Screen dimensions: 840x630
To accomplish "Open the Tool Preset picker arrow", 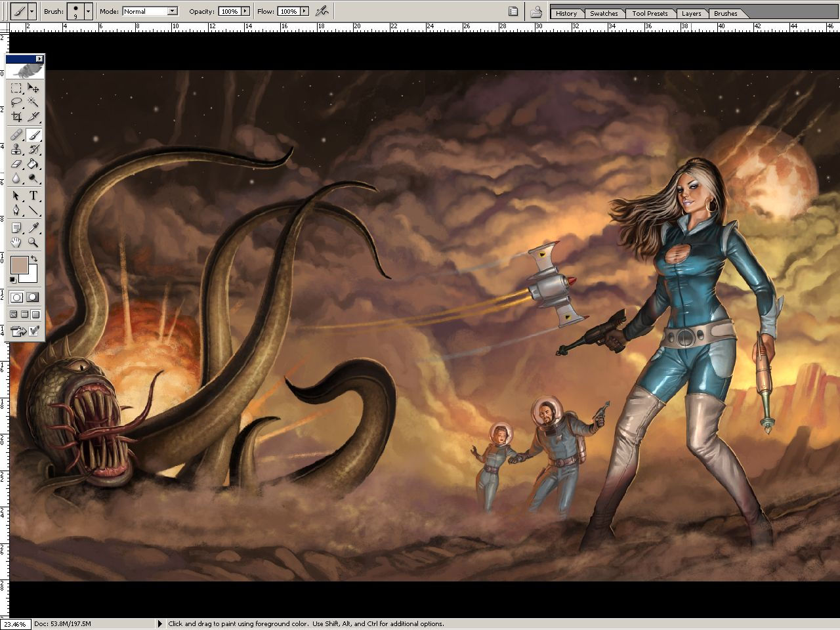I will [x=31, y=11].
